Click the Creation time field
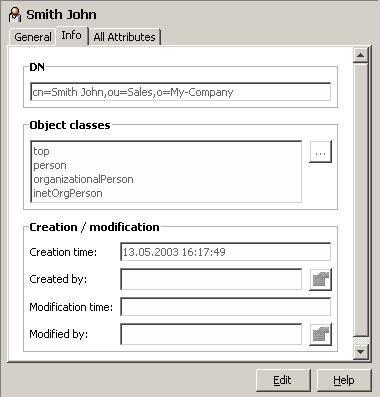This screenshot has width=380, height=397. click(226, 252)
